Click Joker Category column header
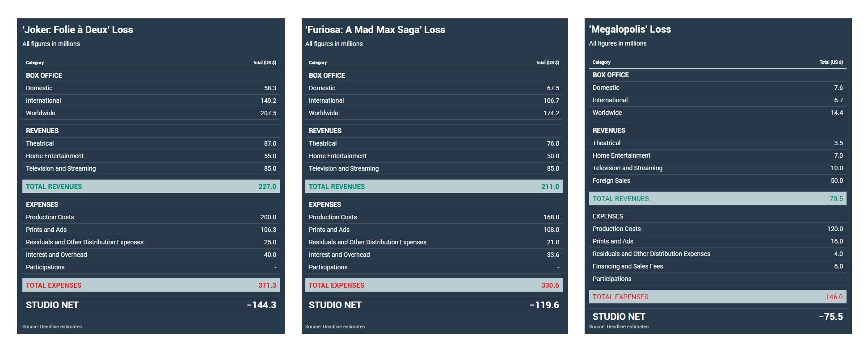The image size is (868, 352). 35,63
